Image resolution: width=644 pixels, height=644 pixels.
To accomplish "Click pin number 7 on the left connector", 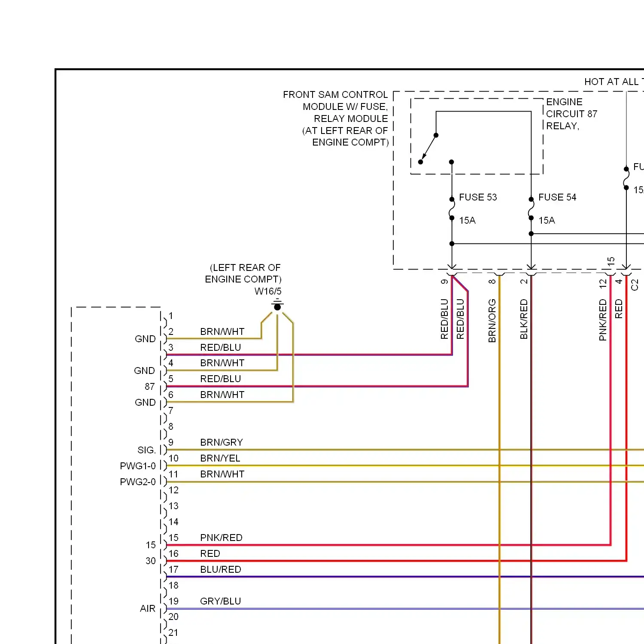I will tap(171, 410).
